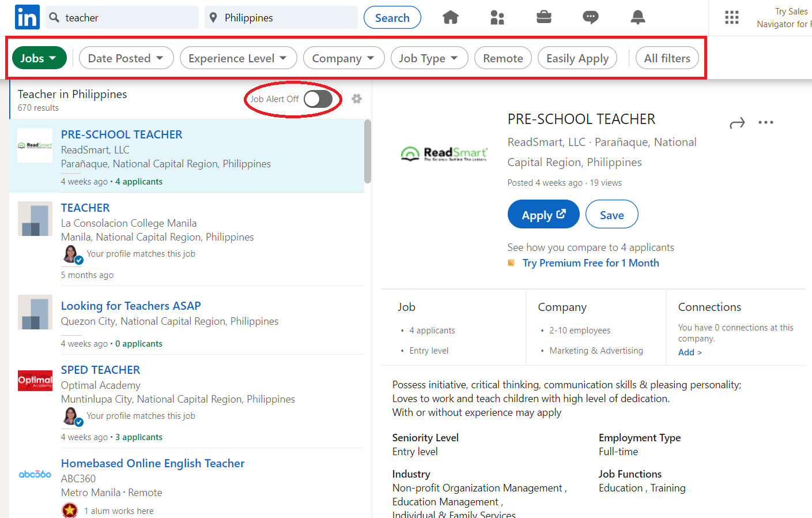Viewport: 812px width, 518px height.
Task: Click the Teacher in Philippines heading
Action: pyautogui.click(x=72, y=94)
